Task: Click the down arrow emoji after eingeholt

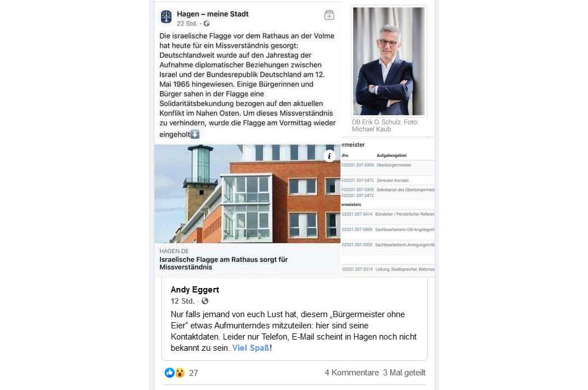Action: click(195, 134)
